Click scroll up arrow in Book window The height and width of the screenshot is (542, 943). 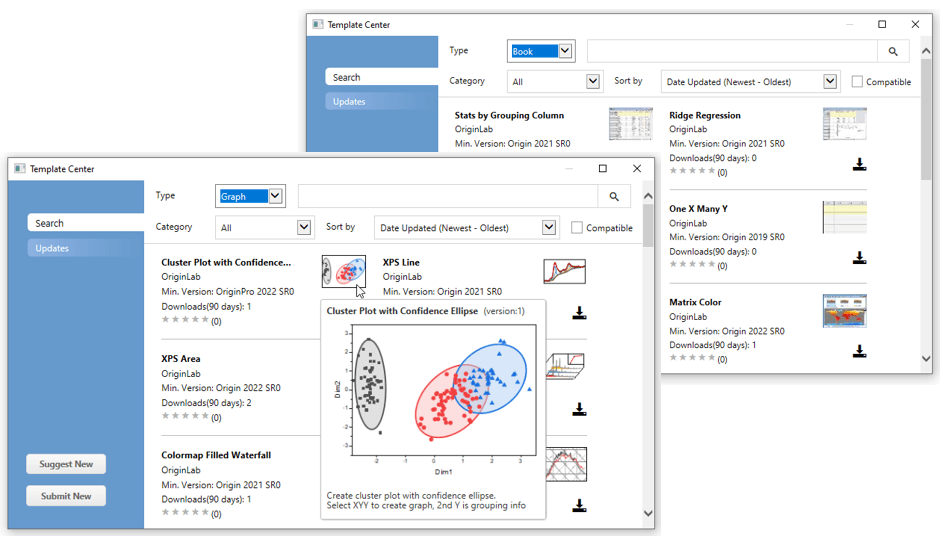(926, 52)
